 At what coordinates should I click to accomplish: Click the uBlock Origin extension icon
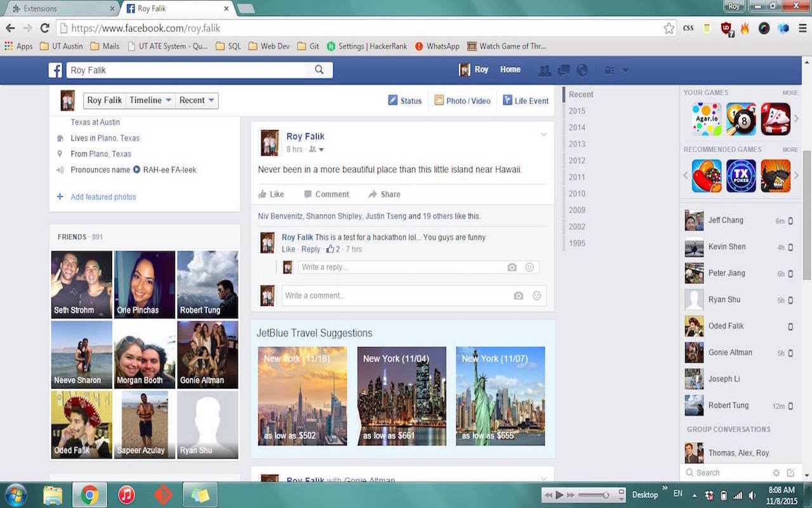pyautogui.click(x=726, y=28)
